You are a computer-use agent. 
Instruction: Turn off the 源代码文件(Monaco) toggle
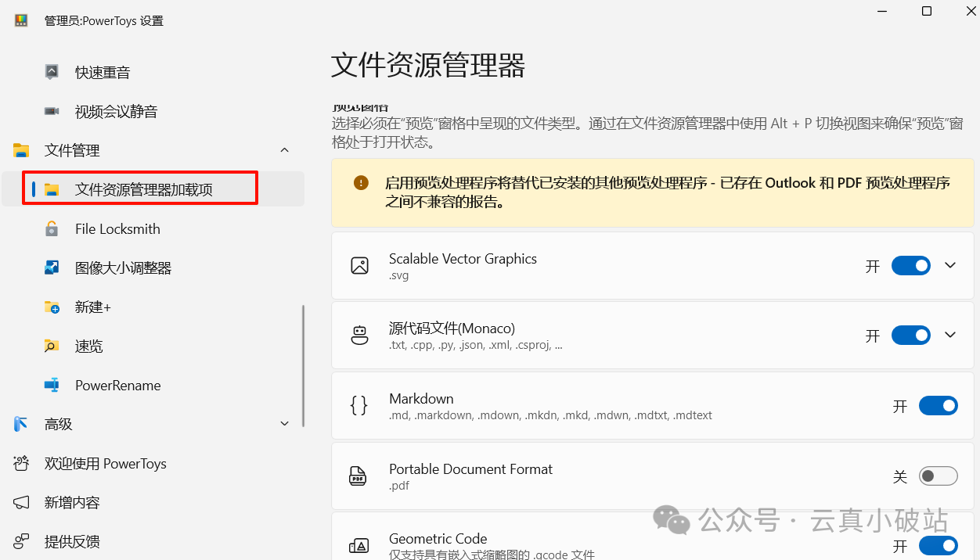[911, 336]
